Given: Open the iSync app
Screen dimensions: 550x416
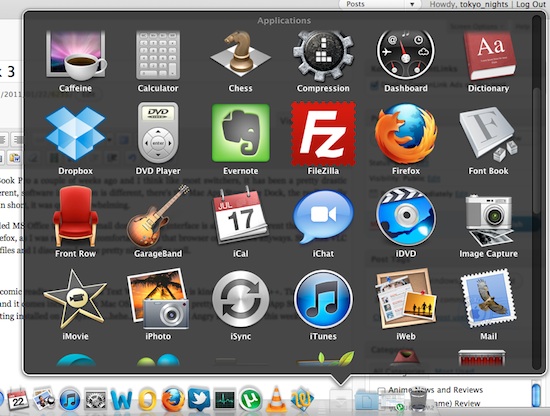Looking at the screenshot, I should [x=241, y=299].
